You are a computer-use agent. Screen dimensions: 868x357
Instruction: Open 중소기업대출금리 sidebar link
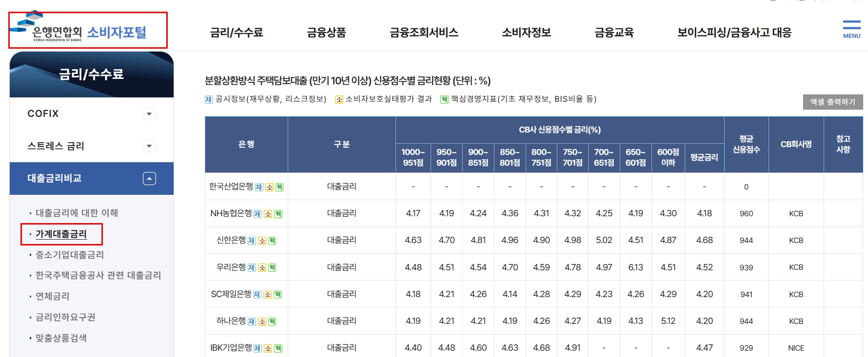[x=70, y=255]
